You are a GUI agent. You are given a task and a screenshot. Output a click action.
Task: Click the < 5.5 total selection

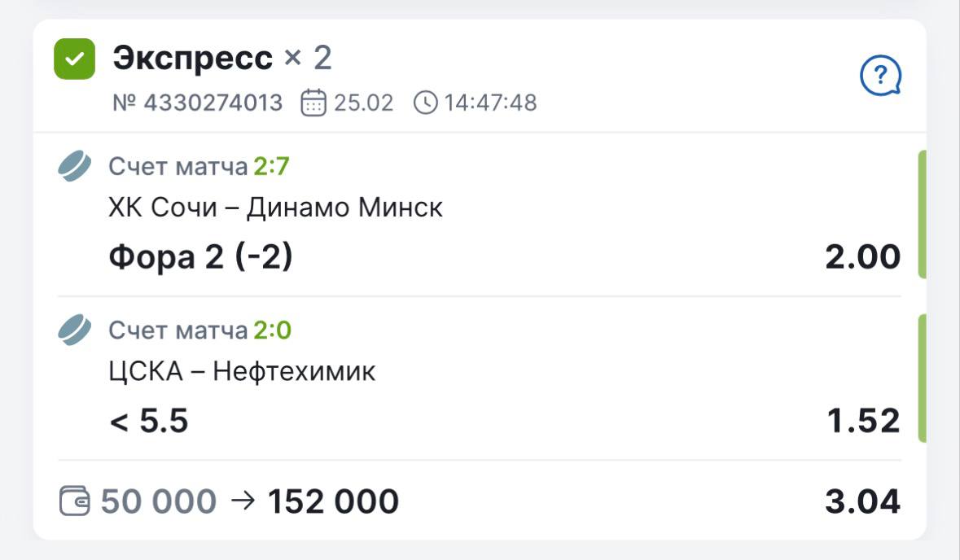click(148, 421)
